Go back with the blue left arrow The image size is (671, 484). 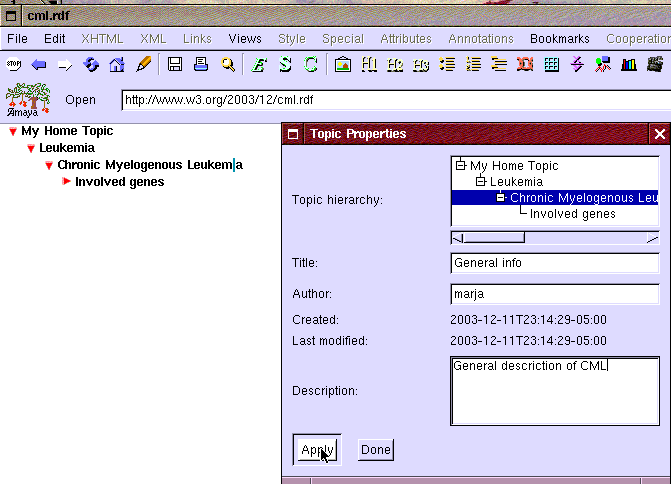pos(39,65)
